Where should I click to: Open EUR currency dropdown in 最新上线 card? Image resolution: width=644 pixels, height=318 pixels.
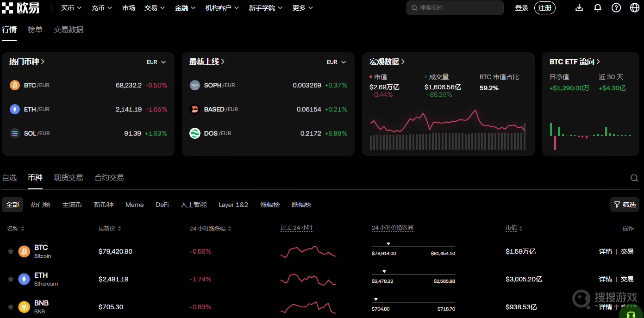click(337, 62)
